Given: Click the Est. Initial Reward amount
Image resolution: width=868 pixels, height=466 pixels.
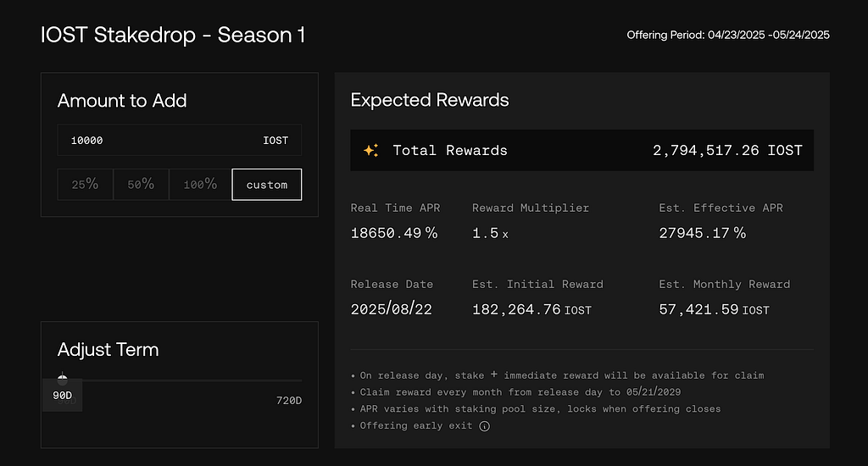Looking at the screenshot, I should (531, 309).
